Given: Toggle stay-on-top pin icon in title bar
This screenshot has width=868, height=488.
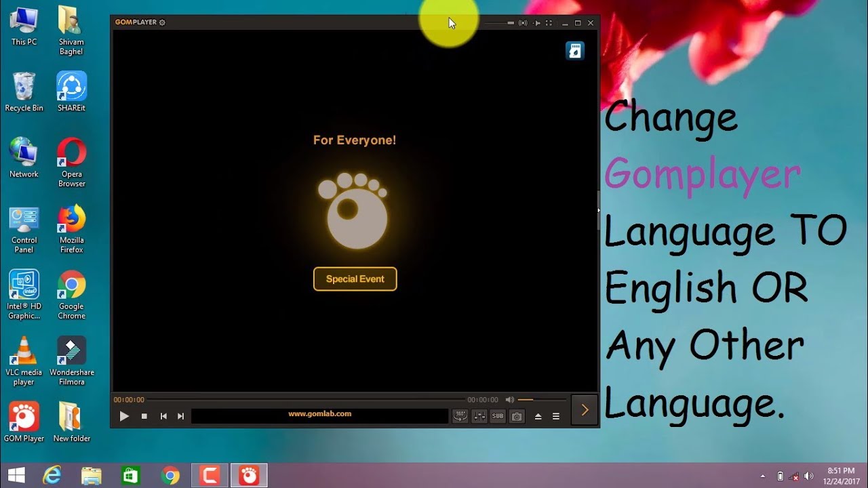Looking at the screenshot, I should click(x=536, y=23).
